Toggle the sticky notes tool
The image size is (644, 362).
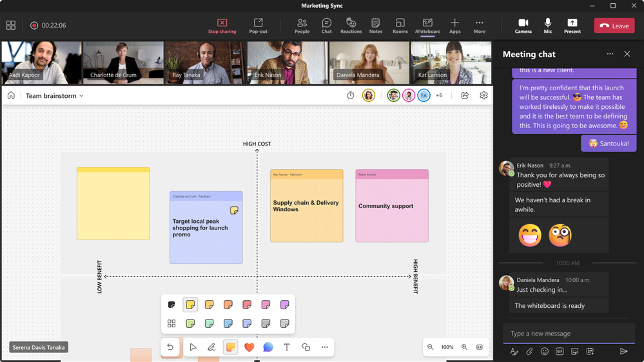point(230,347)
